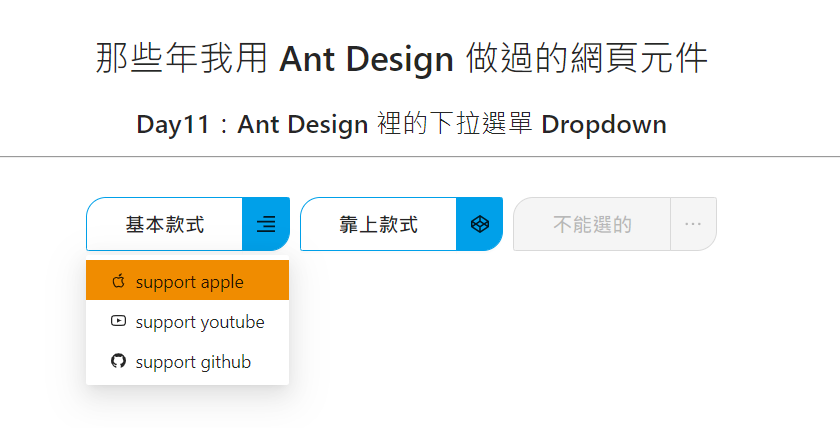The image size is (840, 428).
Task: Select the support github menu item
Action: (x=188, y=362)
